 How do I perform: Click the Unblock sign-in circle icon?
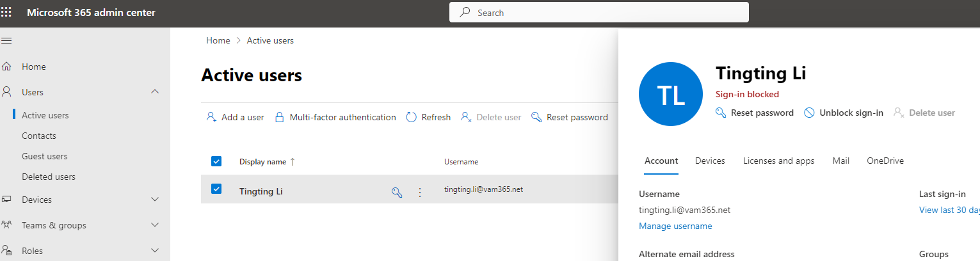[809, 113]
